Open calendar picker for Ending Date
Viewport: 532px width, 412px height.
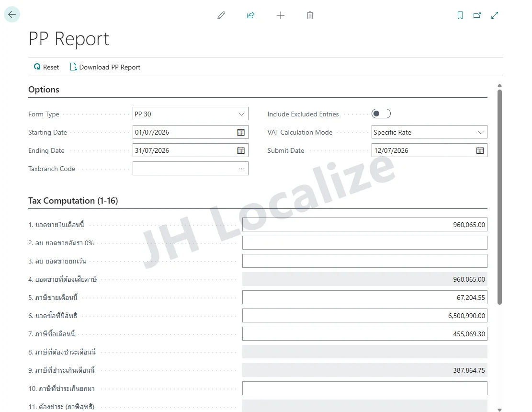point(241,151)
